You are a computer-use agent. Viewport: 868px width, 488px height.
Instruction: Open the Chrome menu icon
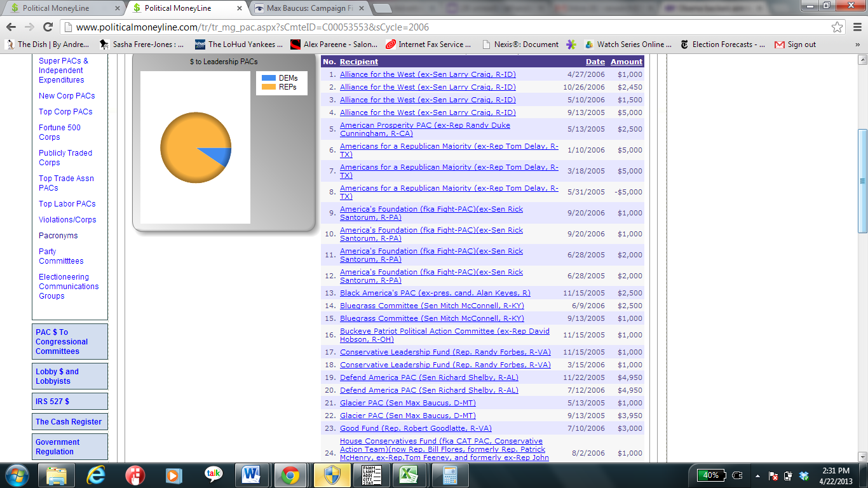(x=856, y=27)
